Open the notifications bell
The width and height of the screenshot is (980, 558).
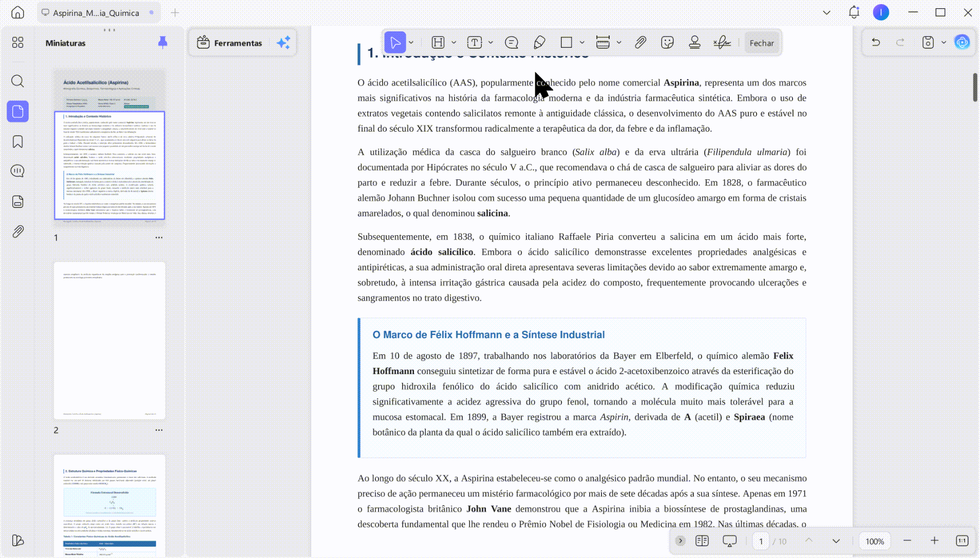click(x=854, y=12)
